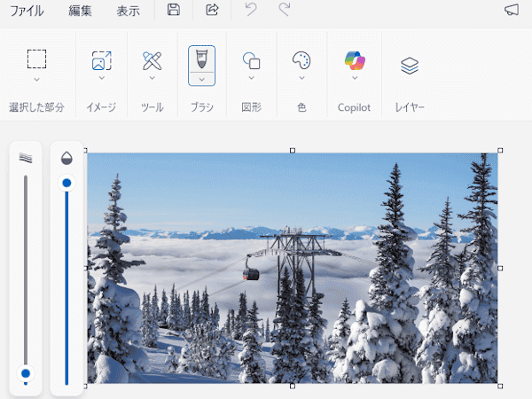Click the 図形 label
This screenshot has height=399, width=532.
pos(252,107)
